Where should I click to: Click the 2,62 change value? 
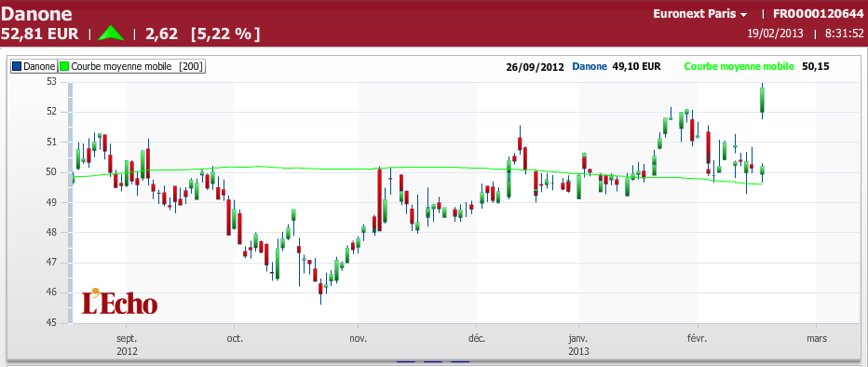[x=162, y=34]
